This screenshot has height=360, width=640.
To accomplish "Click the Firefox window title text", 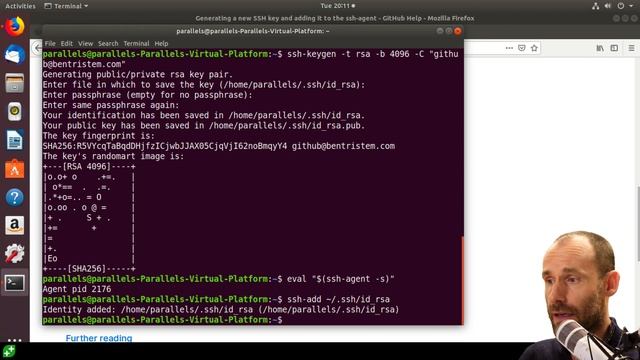I will point(335,18).
